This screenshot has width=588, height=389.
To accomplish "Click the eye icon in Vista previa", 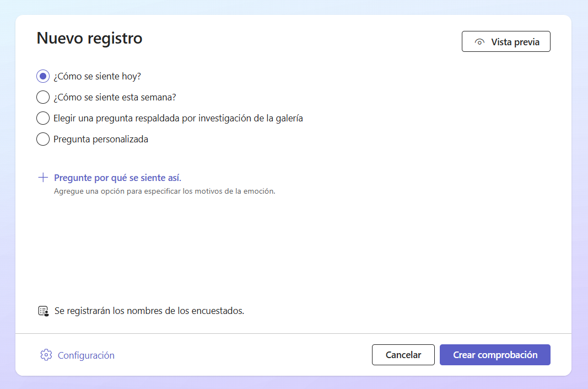I will [x=479, y=42].
